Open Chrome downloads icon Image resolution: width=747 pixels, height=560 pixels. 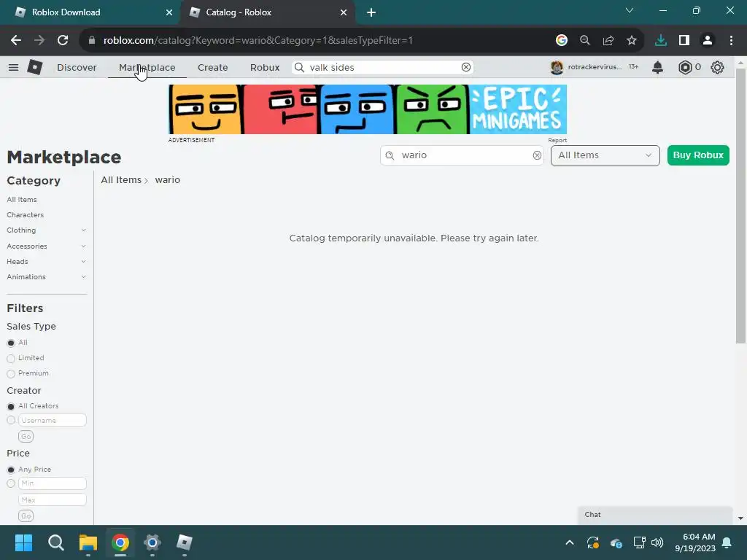(661, 41)
